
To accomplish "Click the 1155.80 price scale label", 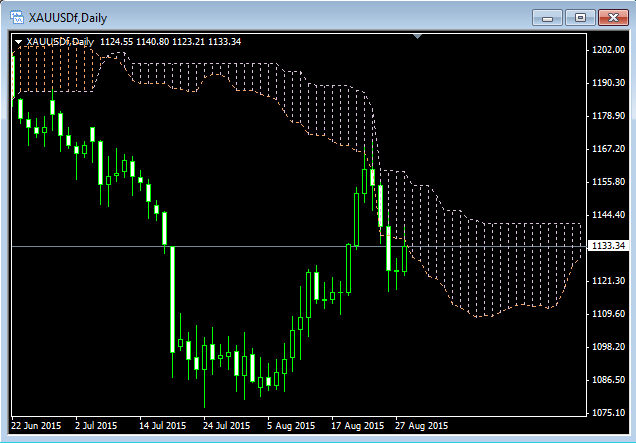I will pos(608,182).
